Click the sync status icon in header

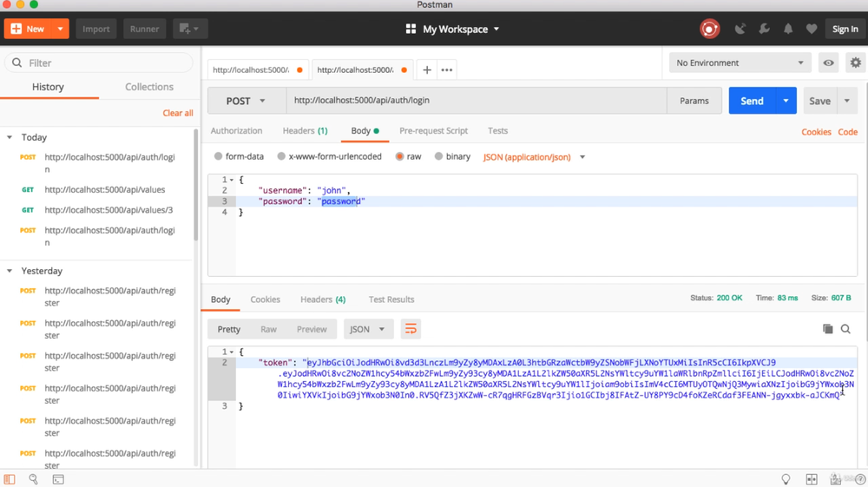click(x=709, y=29)
